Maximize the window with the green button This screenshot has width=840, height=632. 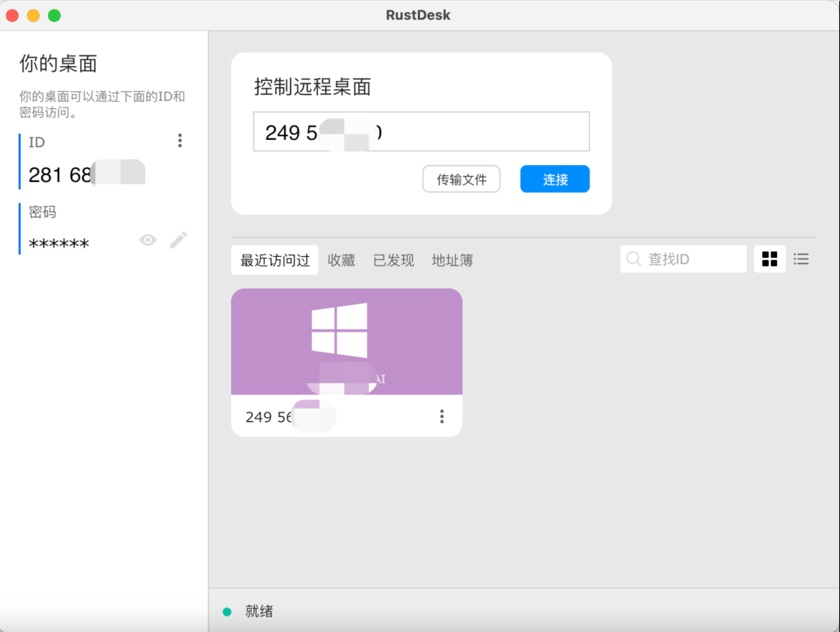click(x=54, y=16)
